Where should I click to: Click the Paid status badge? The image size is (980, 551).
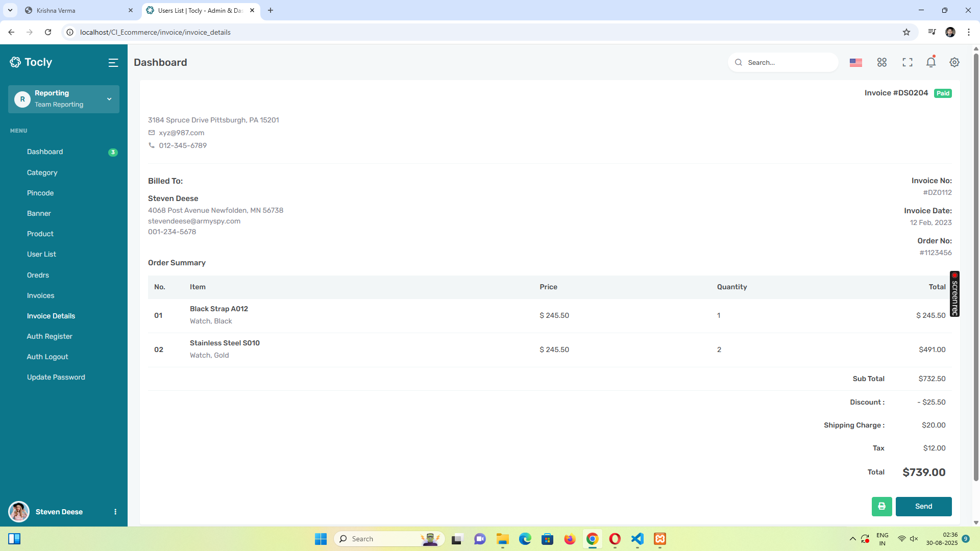click(x=943, y=93)
